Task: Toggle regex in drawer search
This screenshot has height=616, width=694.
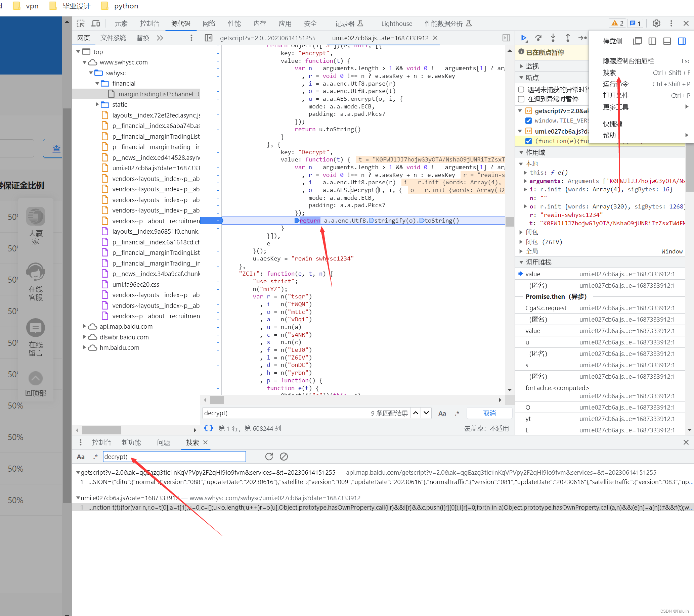Action: pos(96,457)
